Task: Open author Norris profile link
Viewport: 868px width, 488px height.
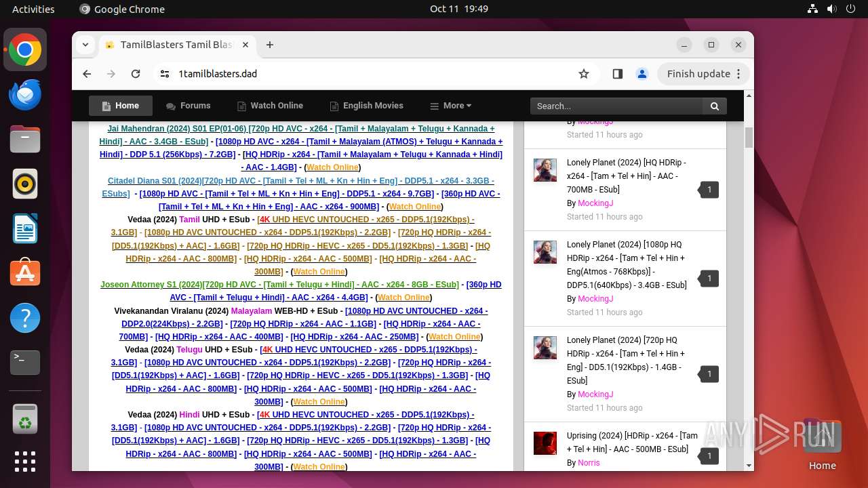Action: pos(589,463)
